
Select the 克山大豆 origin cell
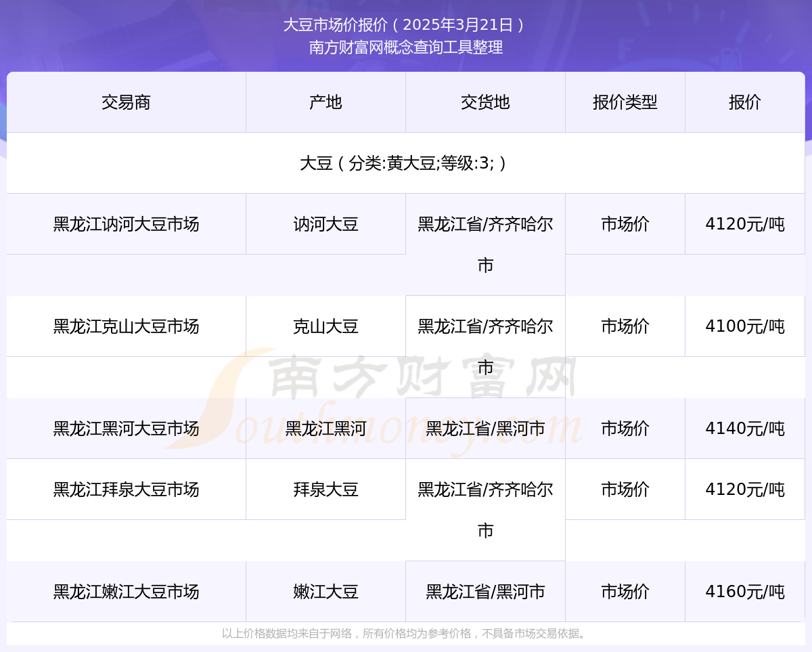[326, 326]
